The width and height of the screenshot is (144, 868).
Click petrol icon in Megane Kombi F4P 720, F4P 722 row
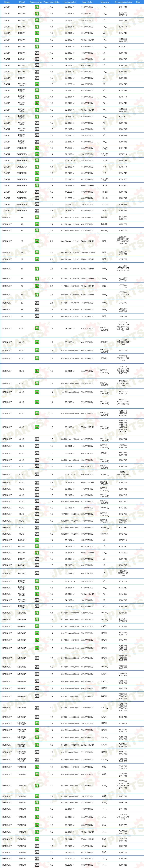(x=37, y=745)
